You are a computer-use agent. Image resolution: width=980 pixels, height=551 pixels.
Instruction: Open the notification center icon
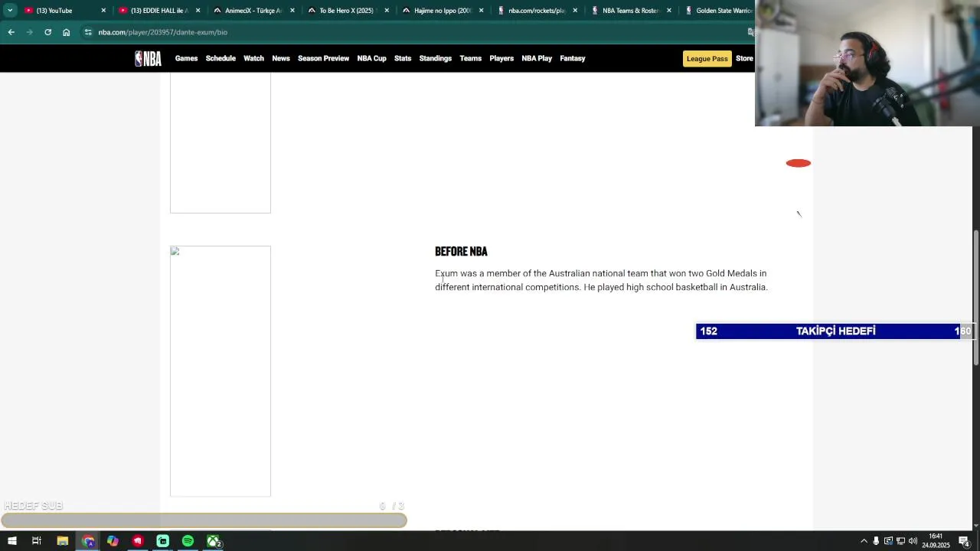pyautogui.click(x=965, y=541)
